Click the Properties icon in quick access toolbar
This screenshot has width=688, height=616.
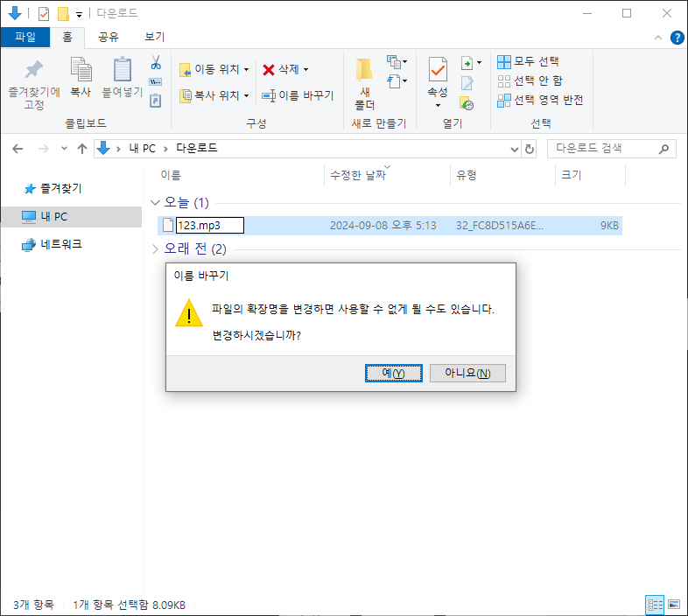pyautogui.click(x=44, y=14)
